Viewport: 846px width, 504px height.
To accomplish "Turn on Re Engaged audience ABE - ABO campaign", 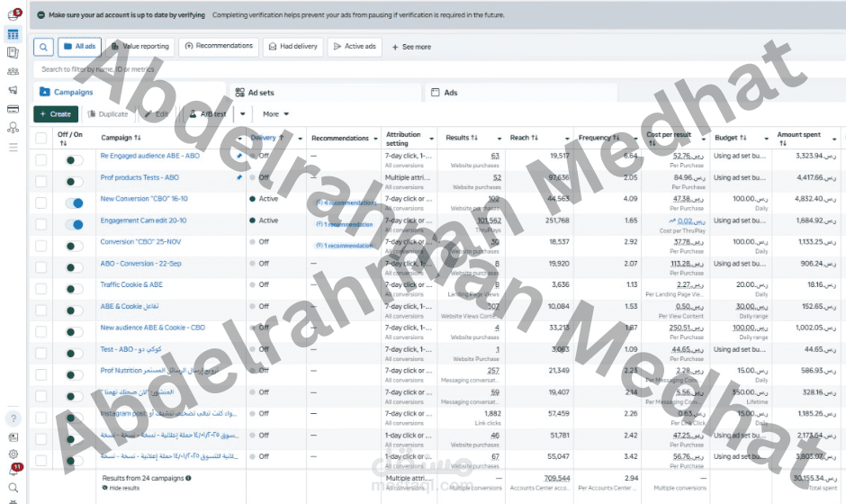I will (75, 160).
